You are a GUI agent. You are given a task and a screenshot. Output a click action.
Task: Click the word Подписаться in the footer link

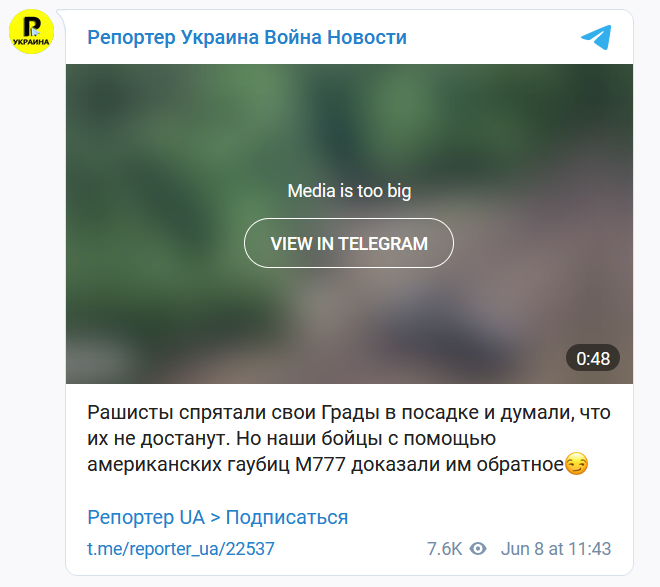(287, 517)
